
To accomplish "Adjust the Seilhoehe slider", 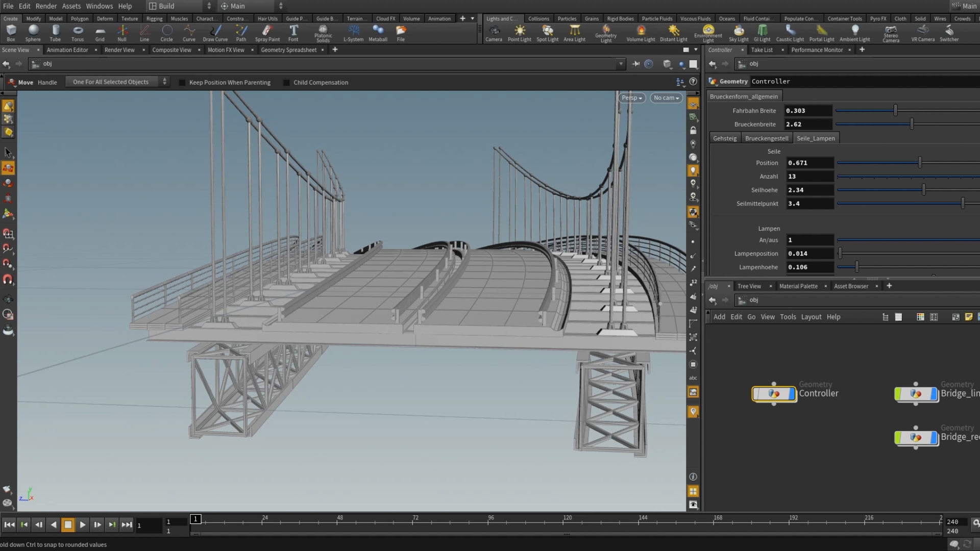I will click(923, 190).
